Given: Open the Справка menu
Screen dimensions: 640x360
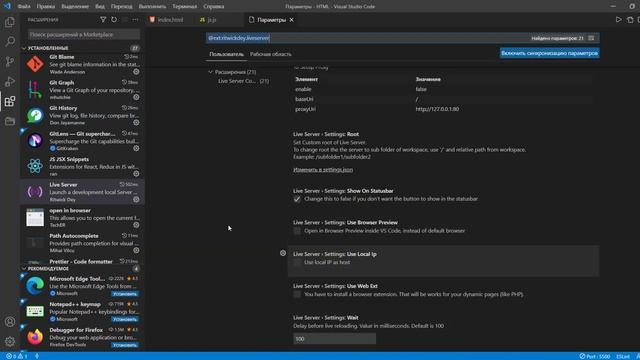Looking at the screenshot, I should 213,7.
